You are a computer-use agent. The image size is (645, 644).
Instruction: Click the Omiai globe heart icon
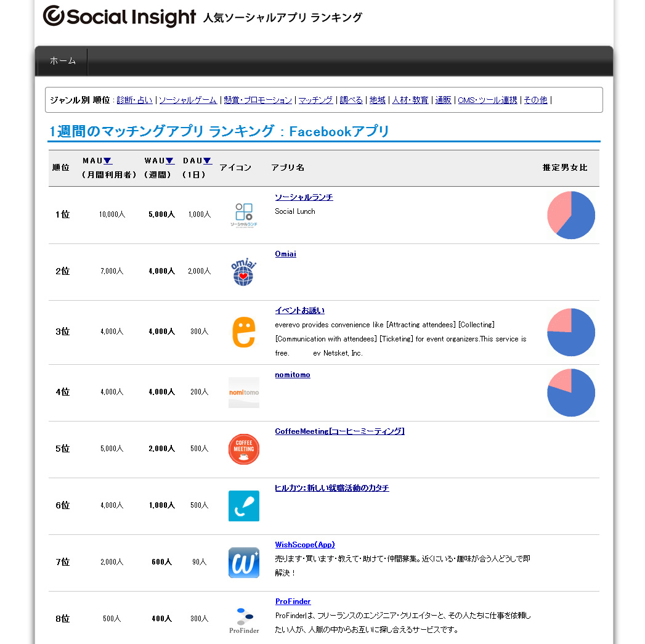point(243,272)
